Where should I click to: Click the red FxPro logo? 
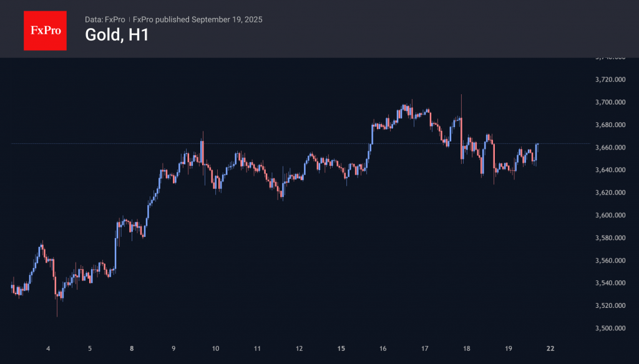[x=45, y=30]
